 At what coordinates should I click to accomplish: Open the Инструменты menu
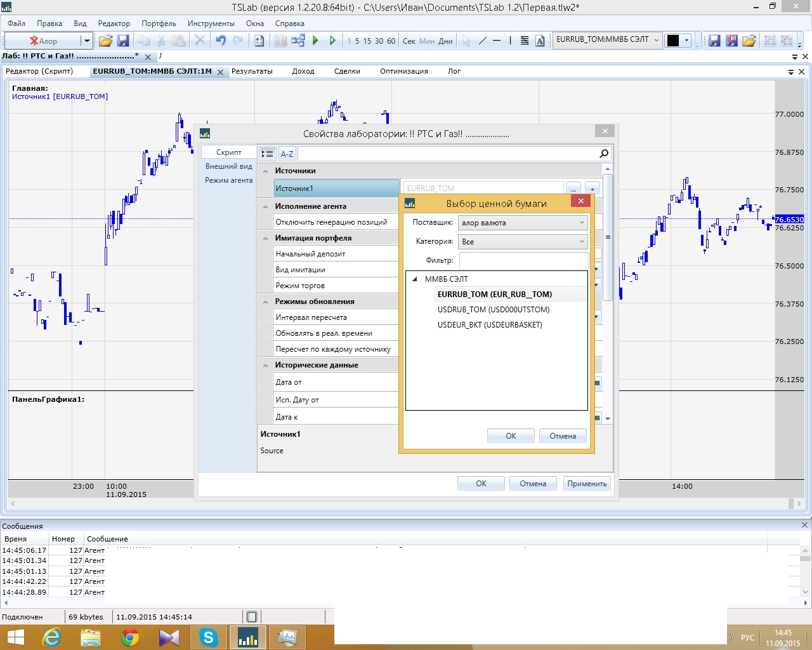pyautogui.click(x=211, y=23)
